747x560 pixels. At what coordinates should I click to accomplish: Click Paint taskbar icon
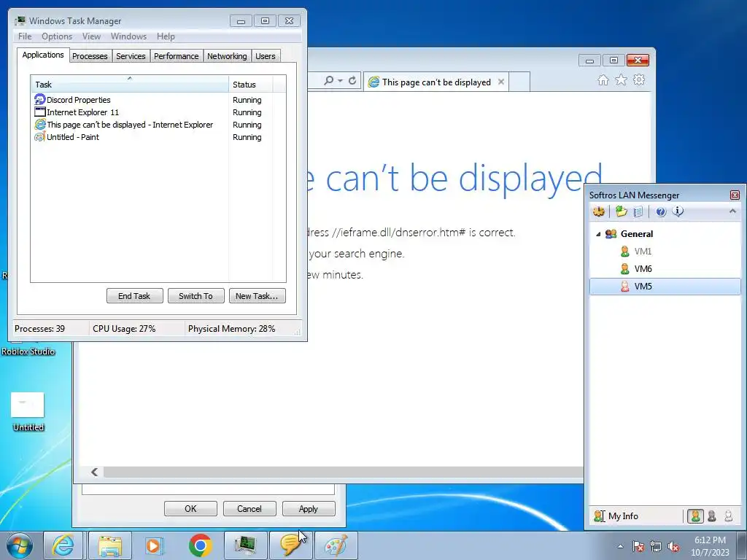pyautogui.click(x=336, y=545)
